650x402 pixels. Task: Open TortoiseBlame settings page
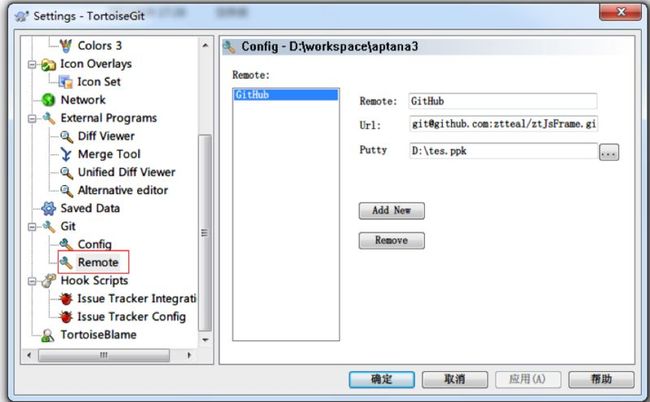(98, 335)
